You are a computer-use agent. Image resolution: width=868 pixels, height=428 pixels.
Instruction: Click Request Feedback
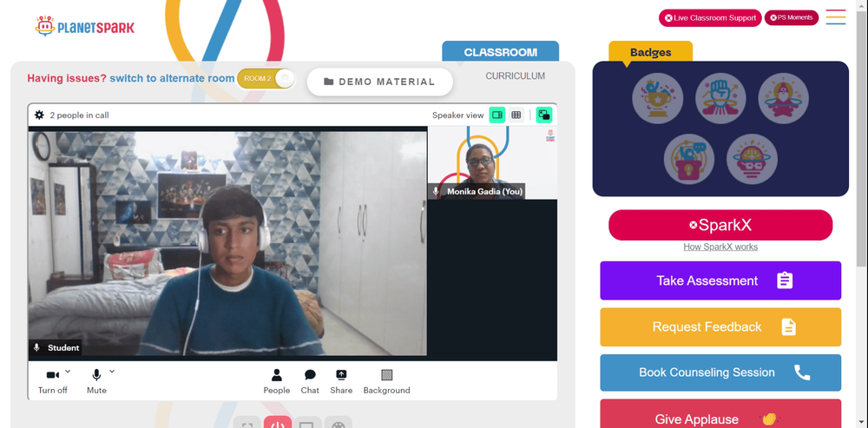[x=720, y=327]
